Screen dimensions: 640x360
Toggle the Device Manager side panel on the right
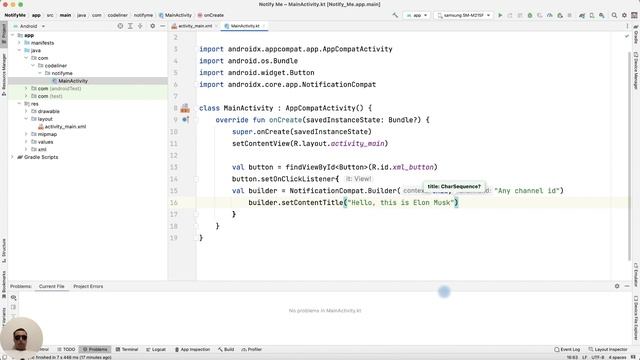(636, 70)
